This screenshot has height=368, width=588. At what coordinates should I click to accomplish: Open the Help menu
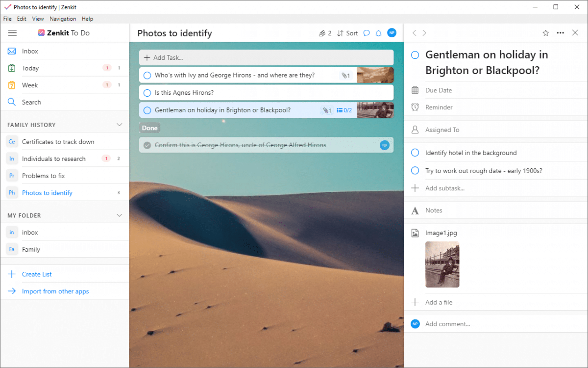click(x=87, y=19)
